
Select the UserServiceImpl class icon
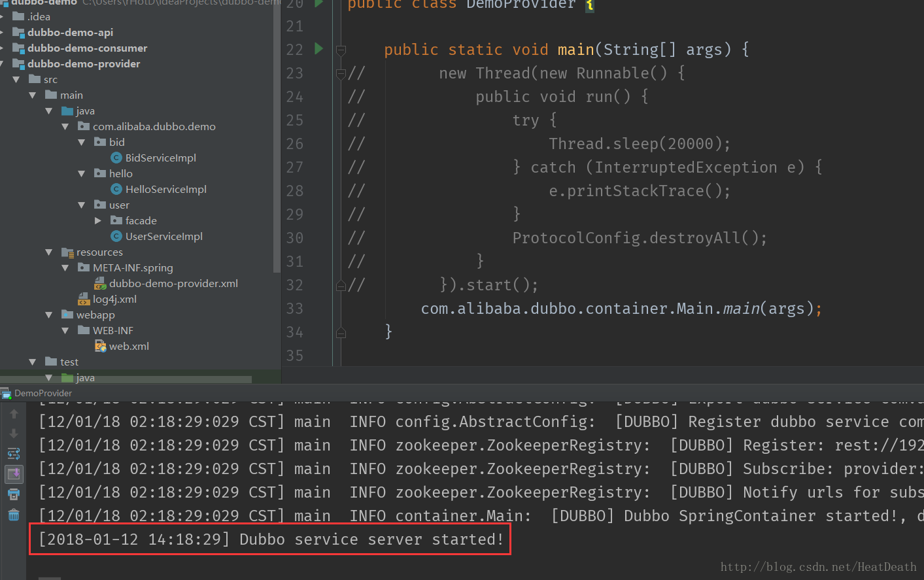coord(116,236)
